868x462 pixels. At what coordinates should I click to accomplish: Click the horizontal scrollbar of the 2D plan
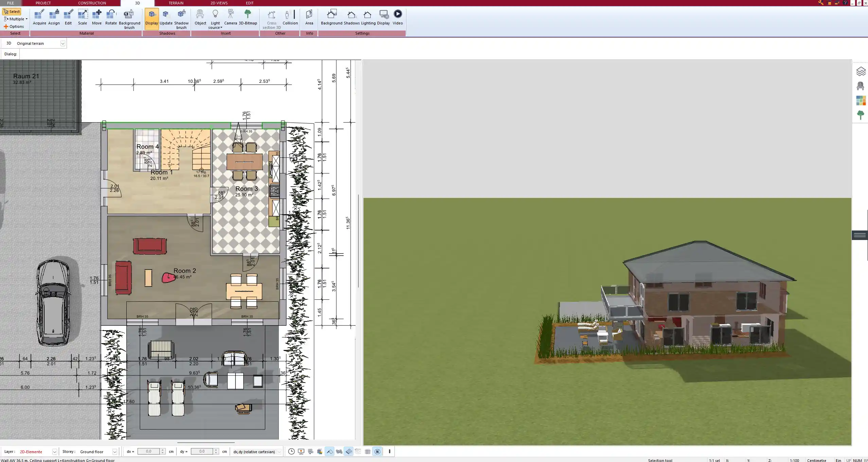206,442
